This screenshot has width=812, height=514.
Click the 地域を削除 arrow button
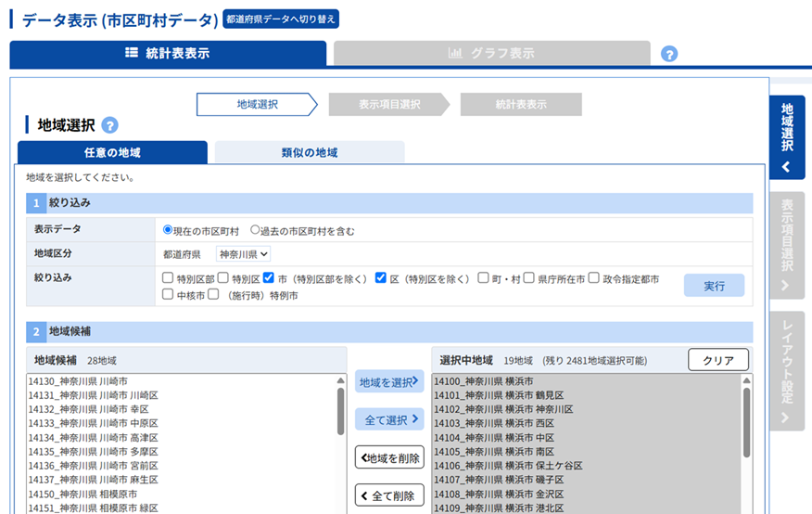point(389,457)
